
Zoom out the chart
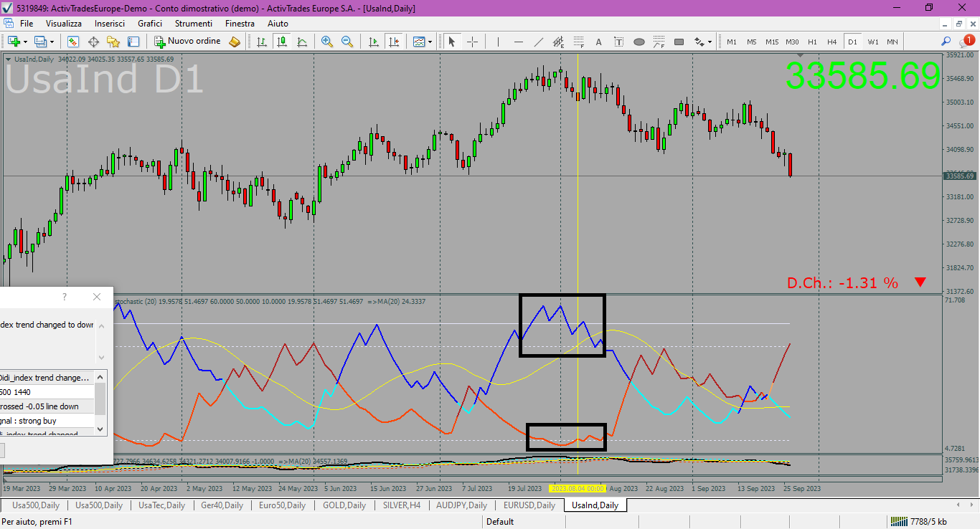click(347, 42)
